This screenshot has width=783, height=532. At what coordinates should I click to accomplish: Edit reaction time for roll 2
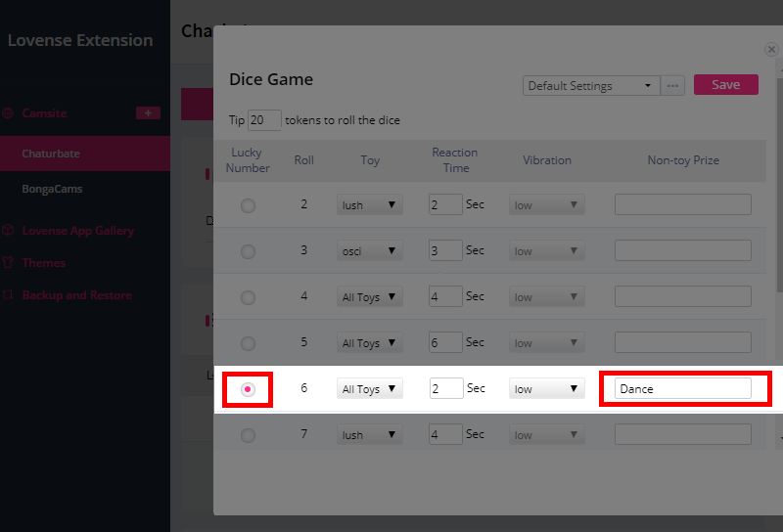[445, 204]
